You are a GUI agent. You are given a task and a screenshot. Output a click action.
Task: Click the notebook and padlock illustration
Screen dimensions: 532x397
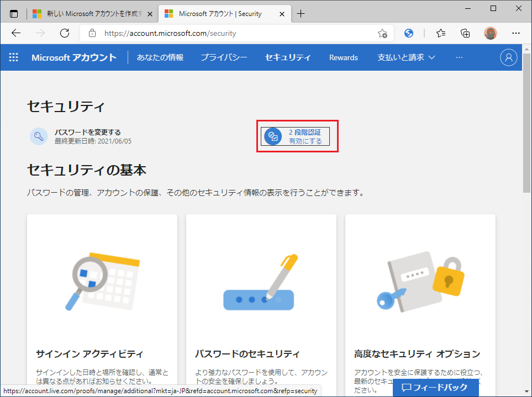point(421,282)
